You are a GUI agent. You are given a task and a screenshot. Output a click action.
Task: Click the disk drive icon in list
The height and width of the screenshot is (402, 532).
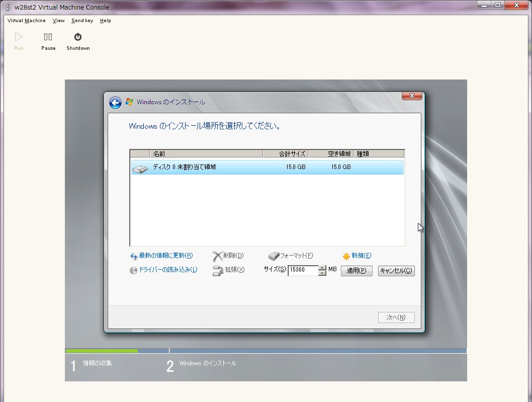click(x=140, y=169)
